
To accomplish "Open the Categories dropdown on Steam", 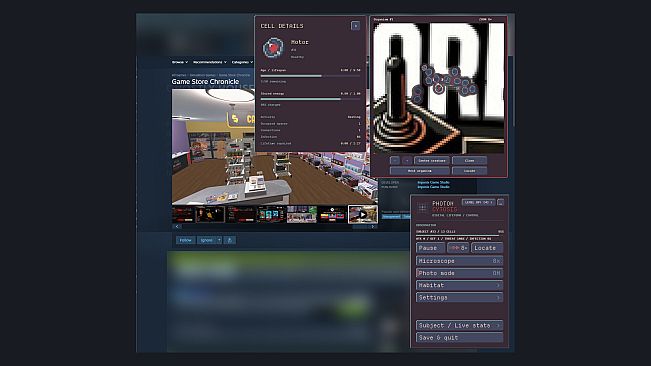I will 242,62.
